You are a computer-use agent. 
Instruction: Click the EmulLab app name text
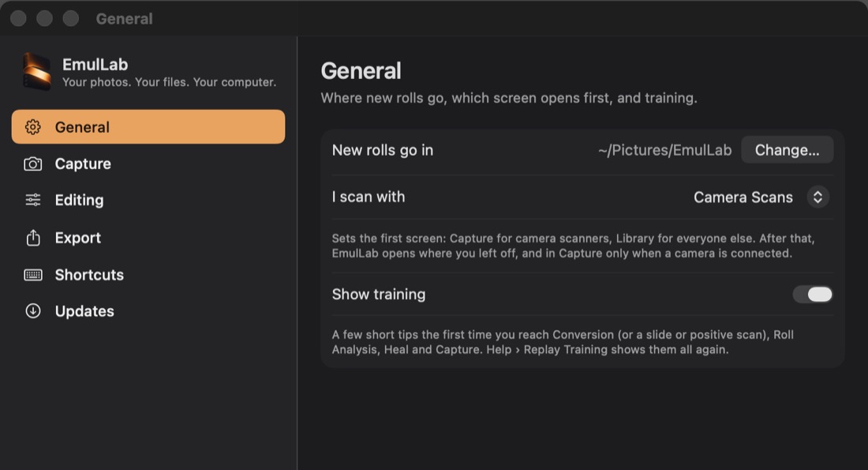pos(95,64)
